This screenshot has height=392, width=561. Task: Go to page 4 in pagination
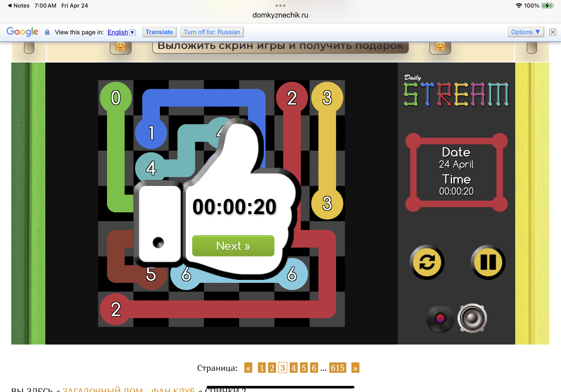[x=293, y=368]
